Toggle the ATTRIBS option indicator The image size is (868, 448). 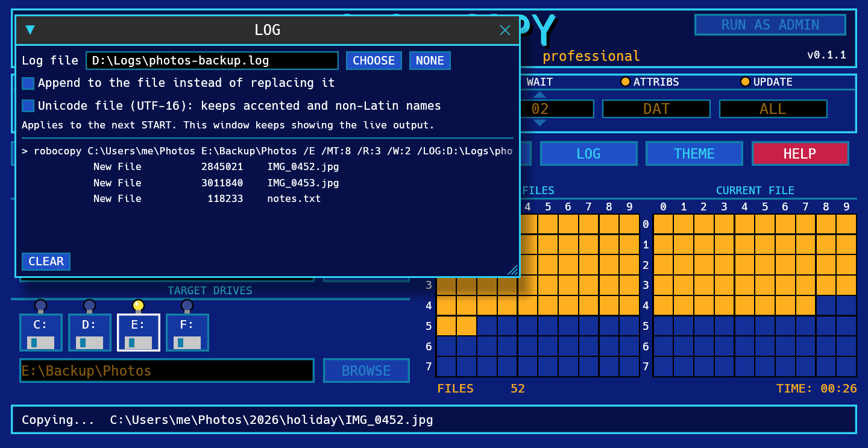[x=626, y=82]
